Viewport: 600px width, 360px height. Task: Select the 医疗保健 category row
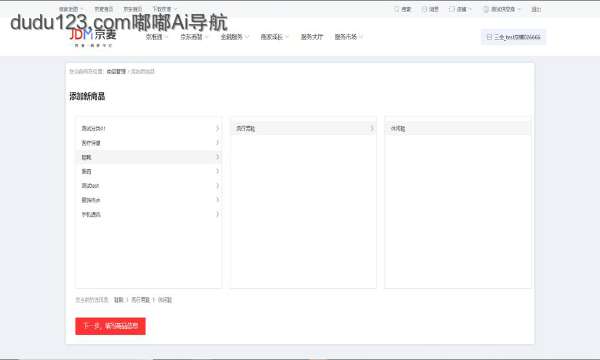point(149,143)
